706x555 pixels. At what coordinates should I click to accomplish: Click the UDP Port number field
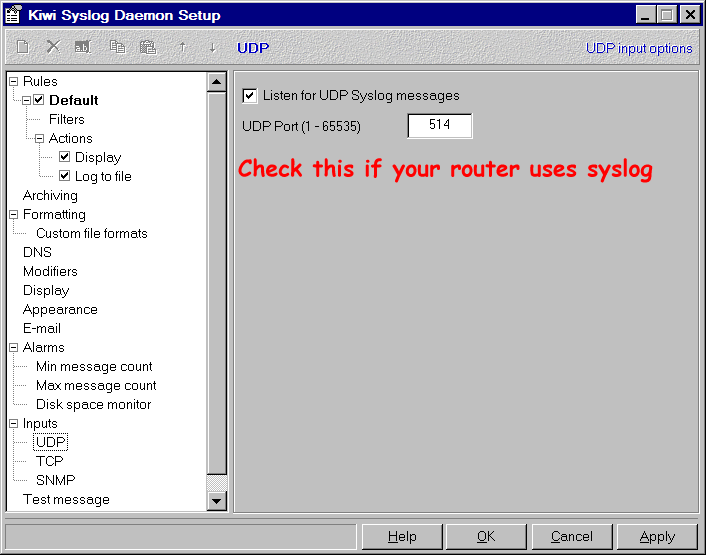coord(439,126)
